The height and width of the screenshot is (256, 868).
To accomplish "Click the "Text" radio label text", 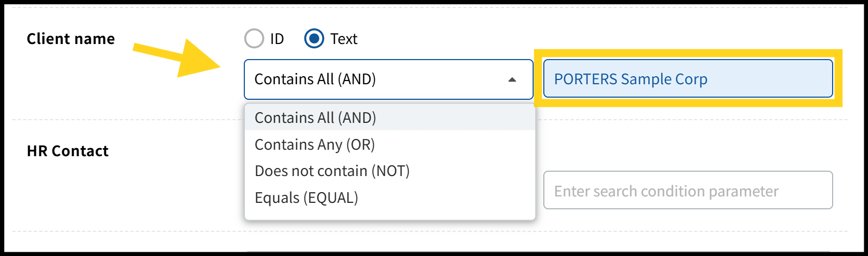I will [x=343, y=39].
